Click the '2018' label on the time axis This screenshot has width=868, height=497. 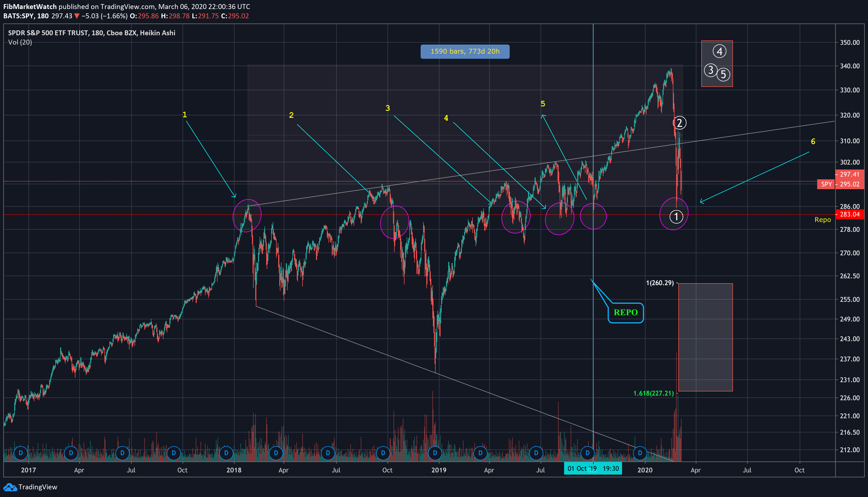click(x=234, y=470)
